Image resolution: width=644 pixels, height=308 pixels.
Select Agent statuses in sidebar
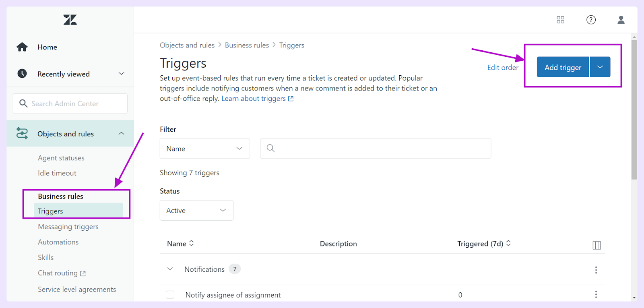(x=61, y=158)
